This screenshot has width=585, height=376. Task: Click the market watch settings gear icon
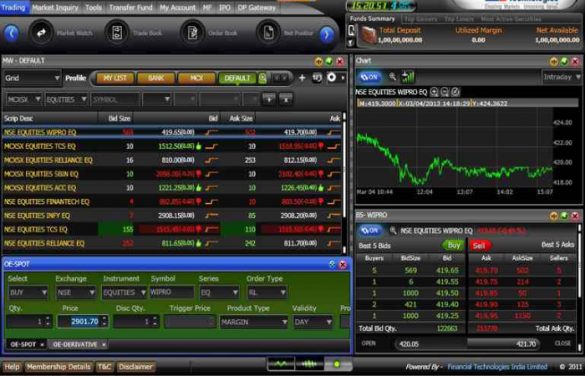[x=332, y=78]
